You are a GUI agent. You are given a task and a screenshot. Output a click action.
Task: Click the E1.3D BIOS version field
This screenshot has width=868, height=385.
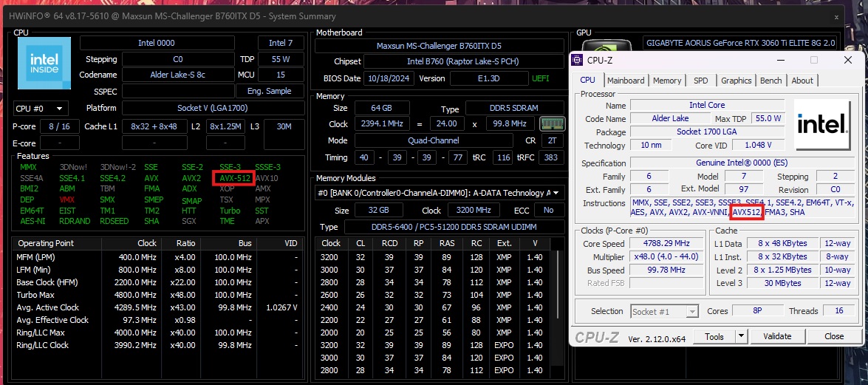pyautogui.click(x=488, y=78)
